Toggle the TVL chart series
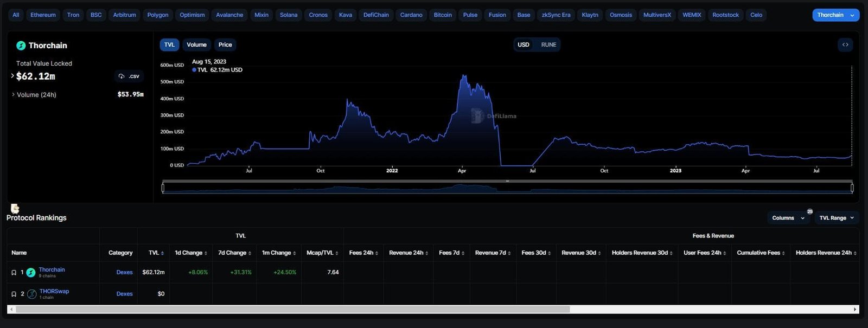 point(169,45)
